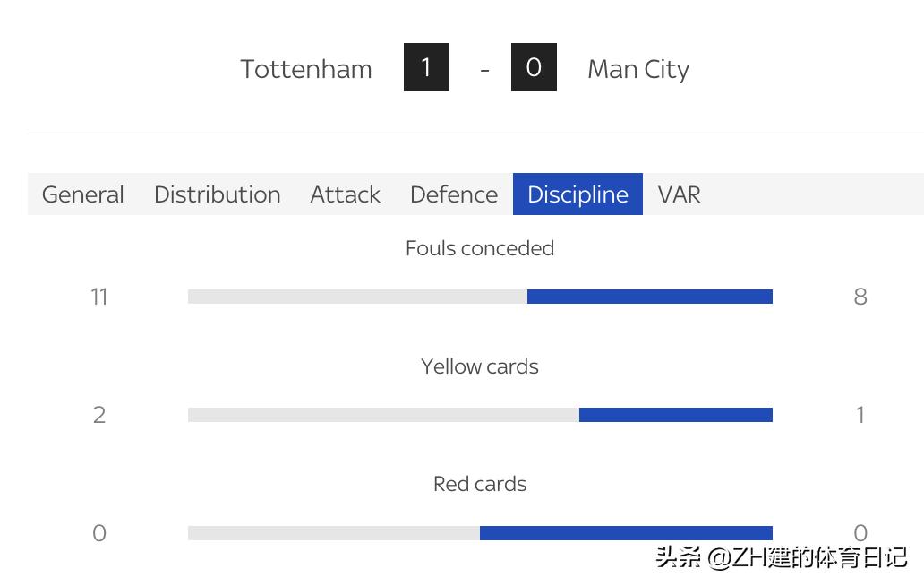Image resolution: width=924 pixels, height=586 pixels.
Task: Click blue segment of Red cards bar
Action: (626, 533)
